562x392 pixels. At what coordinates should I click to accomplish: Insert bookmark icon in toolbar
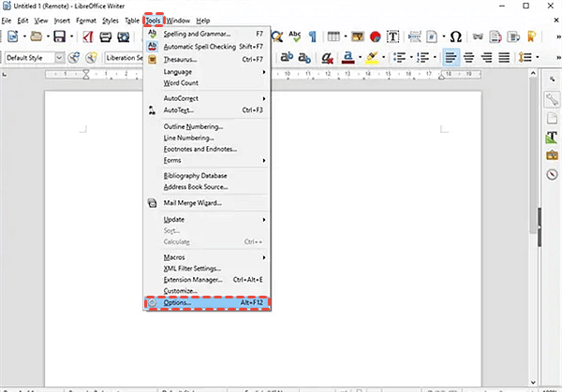[x=531, y=36]
